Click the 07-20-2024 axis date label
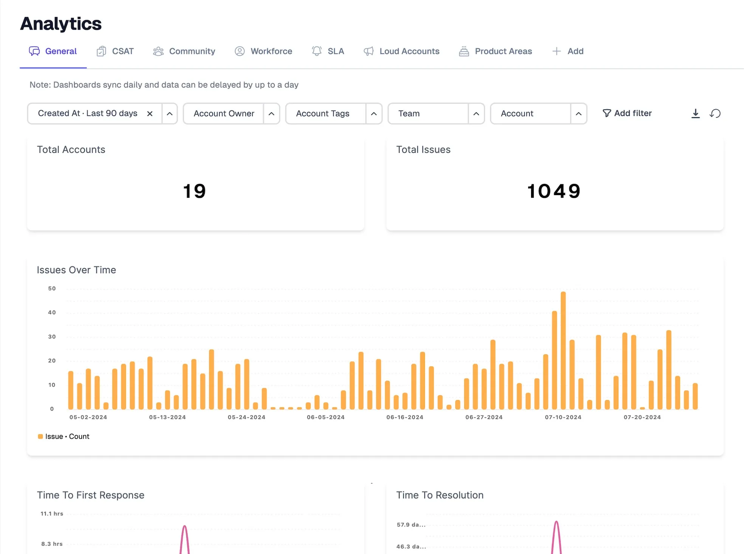The width and height of the screenshot is (756, 554). pyautogui.click(x=642, y=417)
